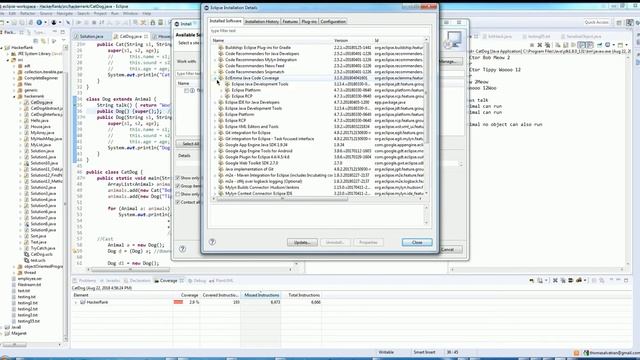Screen dimensions: 640x360
Task: Click the blue info toolbar icon
Action: (x=39, y=22)
